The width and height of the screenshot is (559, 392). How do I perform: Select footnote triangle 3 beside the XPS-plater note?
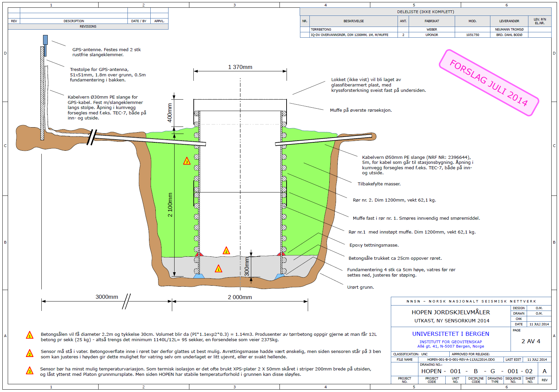[x=30, y=371]
